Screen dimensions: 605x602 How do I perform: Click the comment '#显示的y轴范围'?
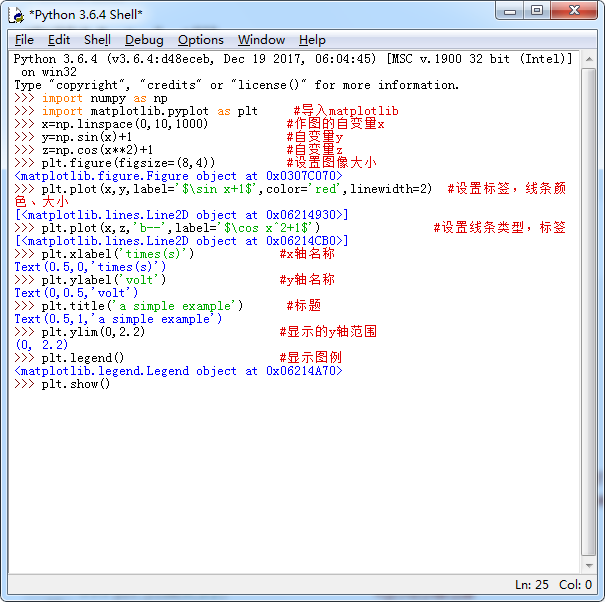(x=328, y=331)
